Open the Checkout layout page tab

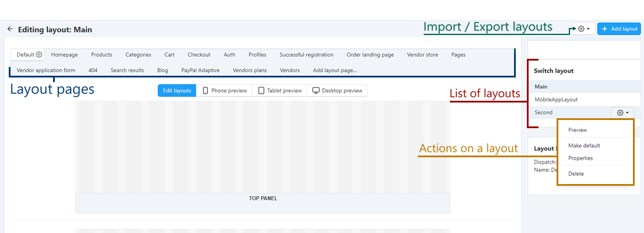click(199, 55)
